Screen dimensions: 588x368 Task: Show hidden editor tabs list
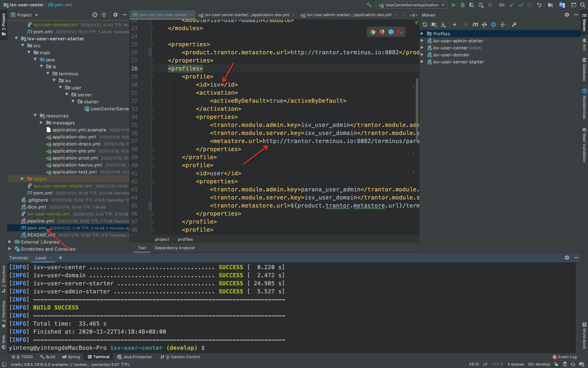click(x=414, y=15)
